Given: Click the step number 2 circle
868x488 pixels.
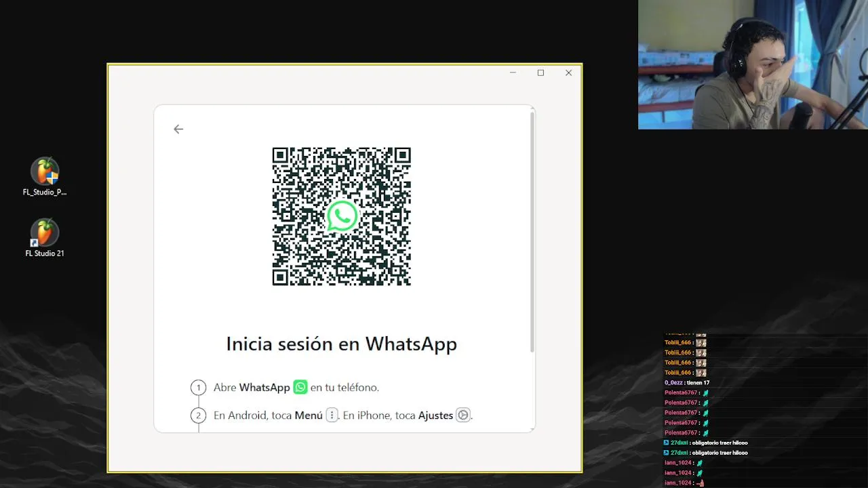Looking at the screenshot, I should coord(198,415).
